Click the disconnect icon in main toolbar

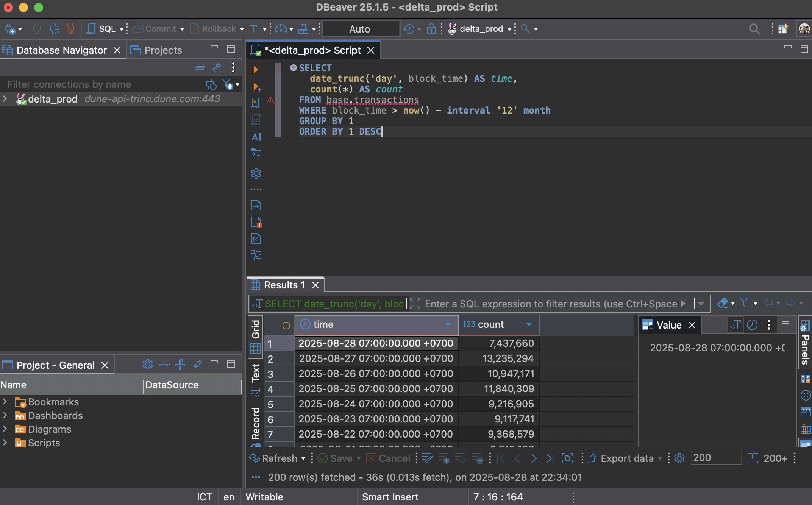pos(70,29)
